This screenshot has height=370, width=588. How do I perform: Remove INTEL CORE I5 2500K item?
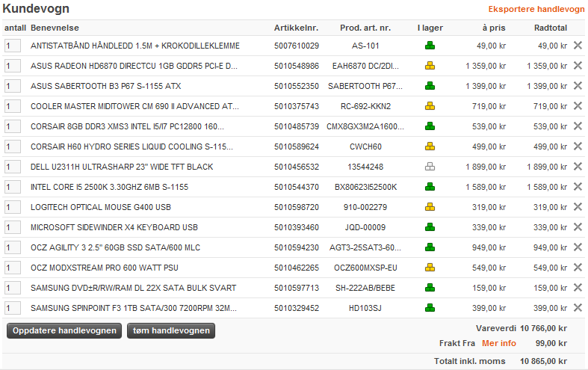tap(578, 187)
